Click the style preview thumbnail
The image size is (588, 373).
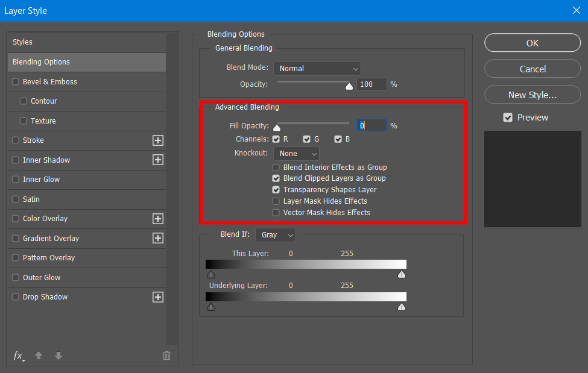(533, 179)
